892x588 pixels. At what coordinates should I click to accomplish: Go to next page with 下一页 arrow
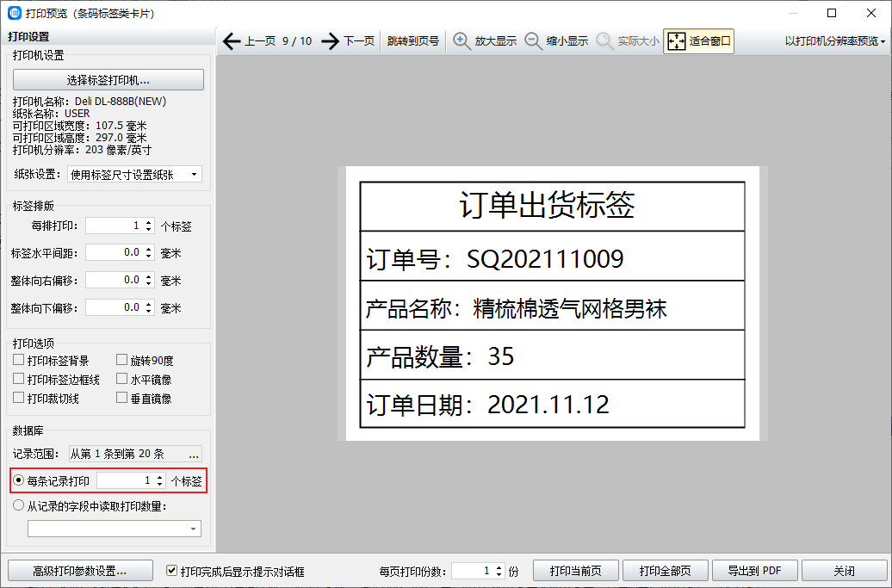click(330, 41)
